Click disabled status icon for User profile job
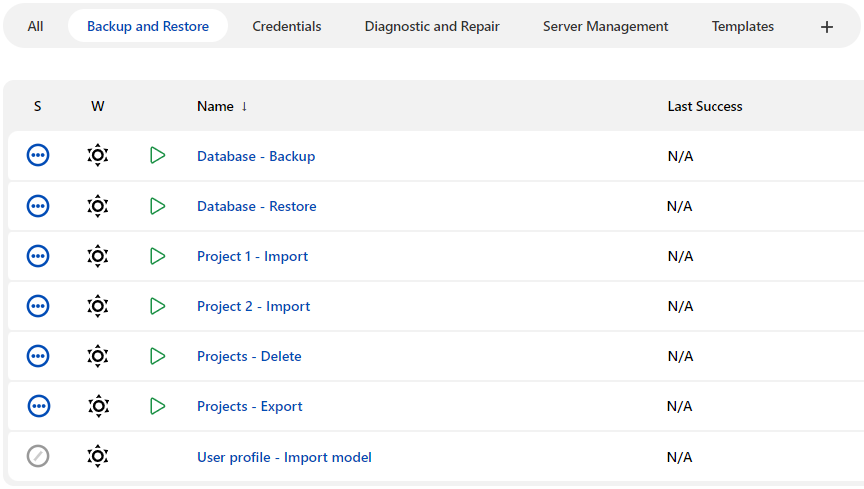This screenshot has width=864, height=489. [38, 456]
